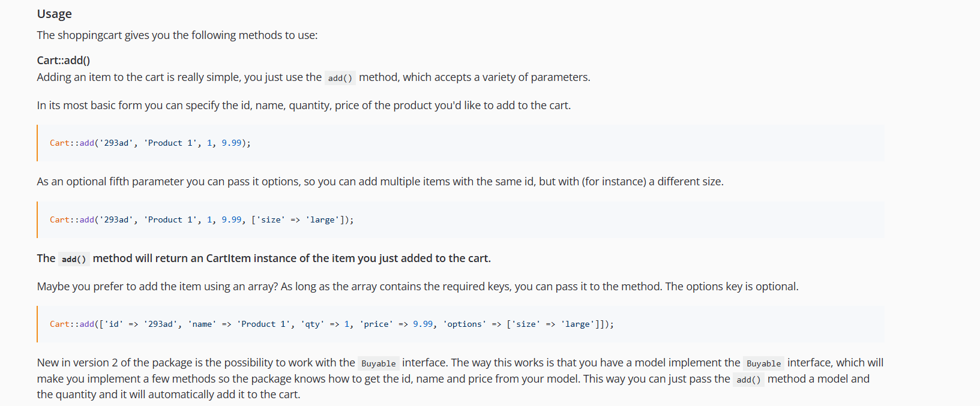Click the "Cart::add()" subheading
Viewport: 980px width, 406px height.
(x=63, y=60)
